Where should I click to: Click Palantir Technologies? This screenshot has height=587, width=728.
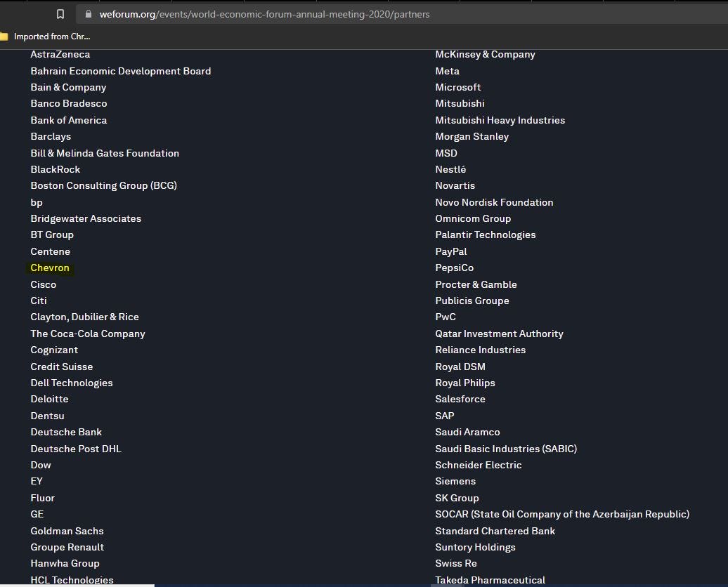tap(485, 235)
